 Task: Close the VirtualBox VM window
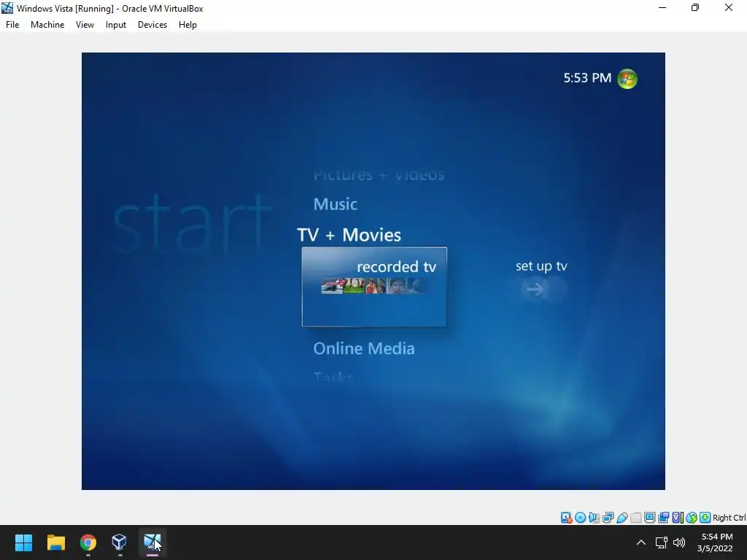(729, 7)
